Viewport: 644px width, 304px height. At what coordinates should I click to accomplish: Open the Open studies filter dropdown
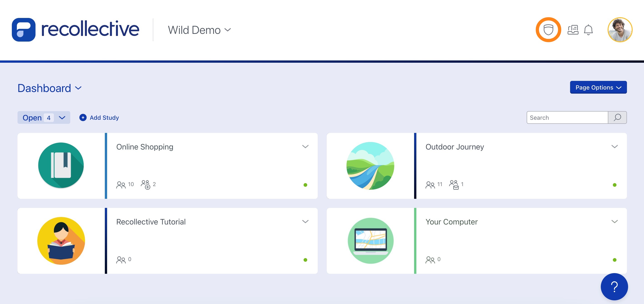[44, 117]
